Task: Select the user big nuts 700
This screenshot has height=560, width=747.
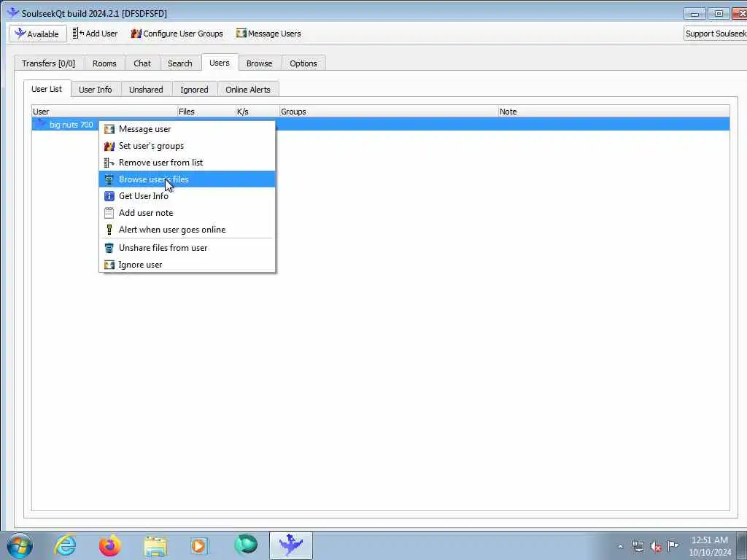Action: click(x=71, y=125)
